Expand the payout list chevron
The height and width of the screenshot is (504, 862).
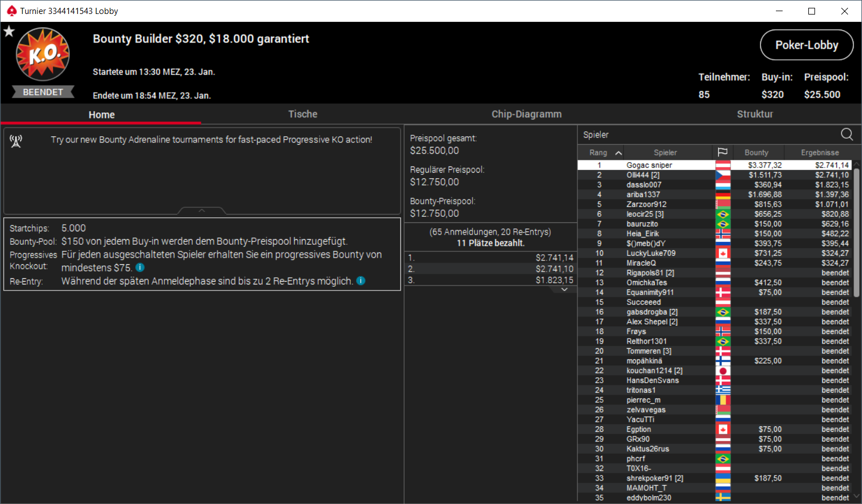pyautogui.click(x=565, y=289)
